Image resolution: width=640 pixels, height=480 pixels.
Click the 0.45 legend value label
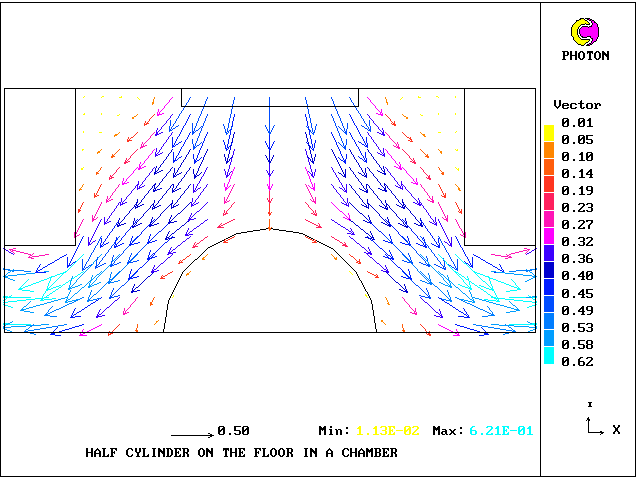tap(577, 293)
